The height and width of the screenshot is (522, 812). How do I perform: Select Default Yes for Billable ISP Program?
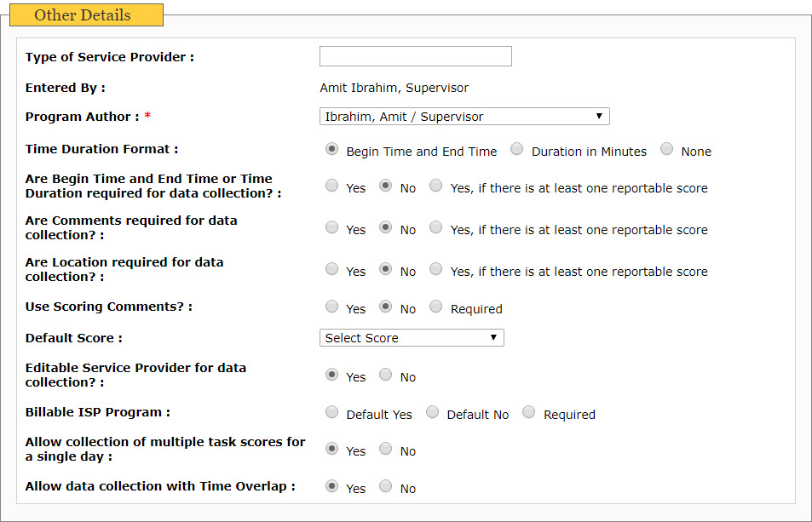pos(332,412)
